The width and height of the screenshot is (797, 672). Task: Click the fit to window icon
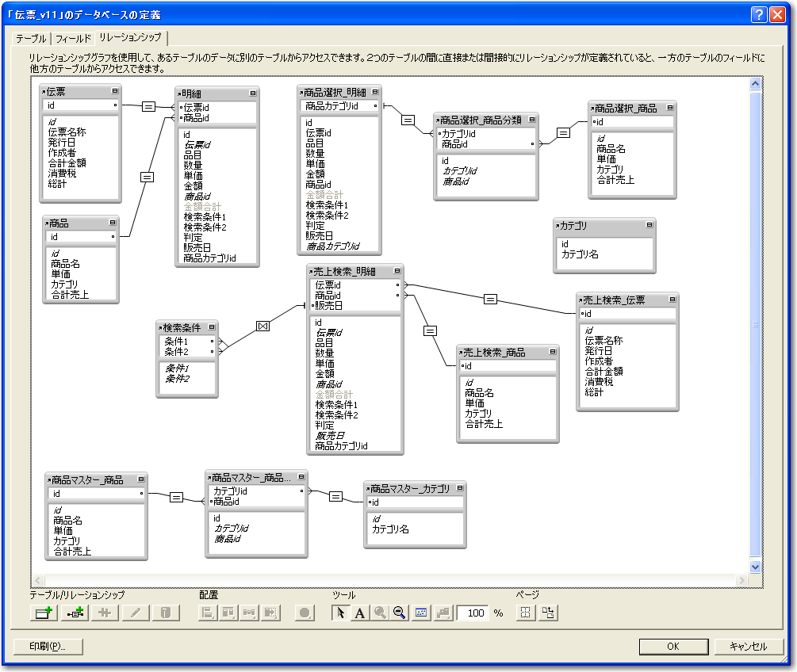421,613
